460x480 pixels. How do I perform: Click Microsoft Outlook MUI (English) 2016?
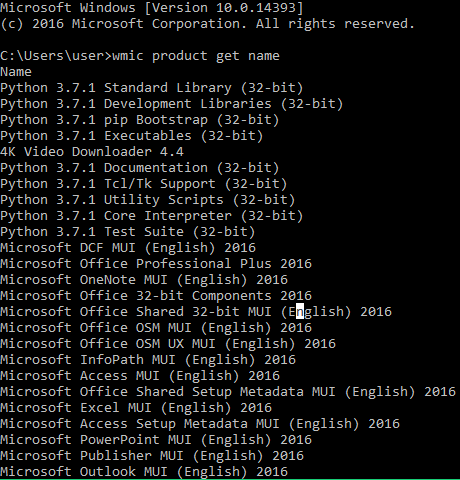[x=144, y=472]
